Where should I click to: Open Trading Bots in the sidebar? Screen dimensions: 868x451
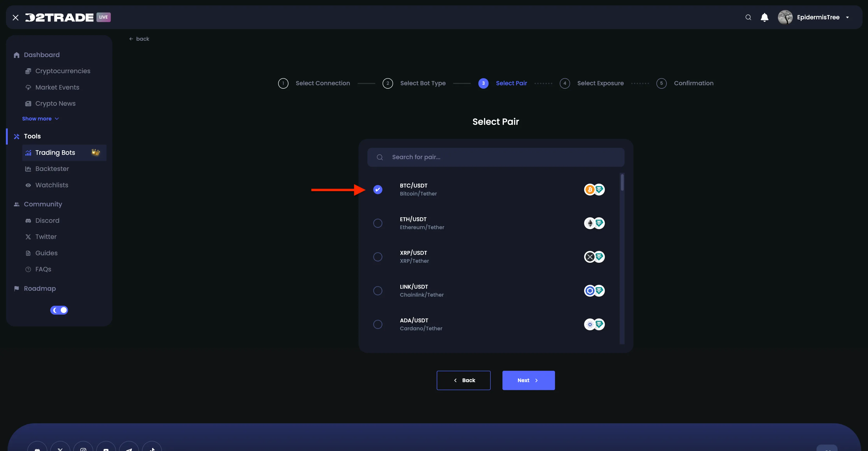tap(55, 153)
